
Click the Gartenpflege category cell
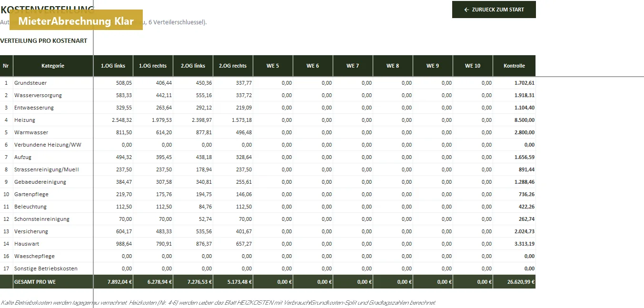[53, 194]
